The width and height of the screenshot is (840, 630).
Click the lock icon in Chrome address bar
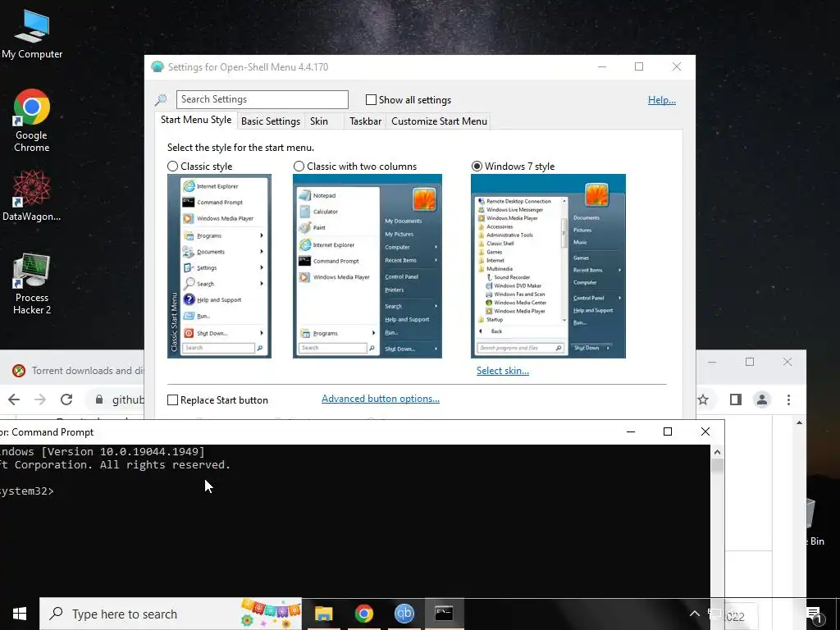click(x=99, y=399)
